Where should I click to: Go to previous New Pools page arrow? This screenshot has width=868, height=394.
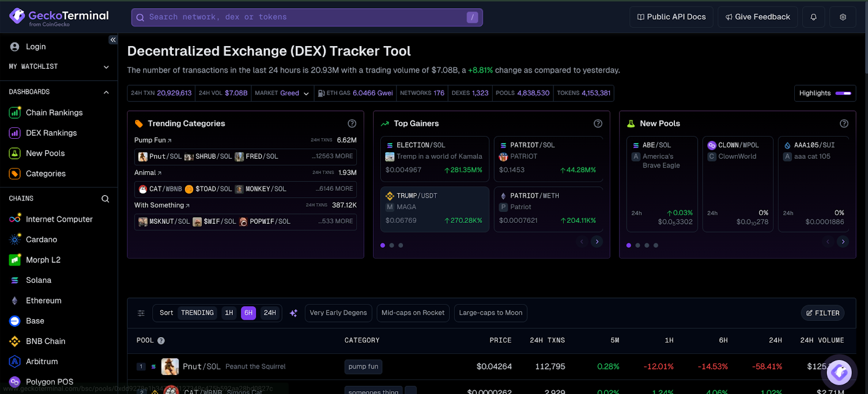[828, 242]
